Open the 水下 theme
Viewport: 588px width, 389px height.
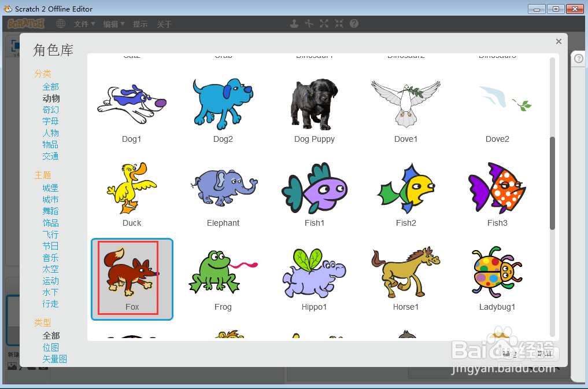[x=51, y=292]
